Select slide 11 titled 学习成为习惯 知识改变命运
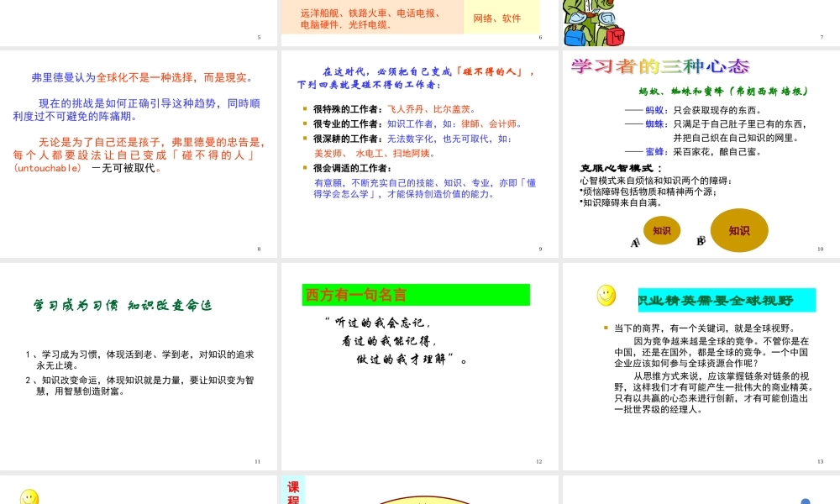 point(139,366)
